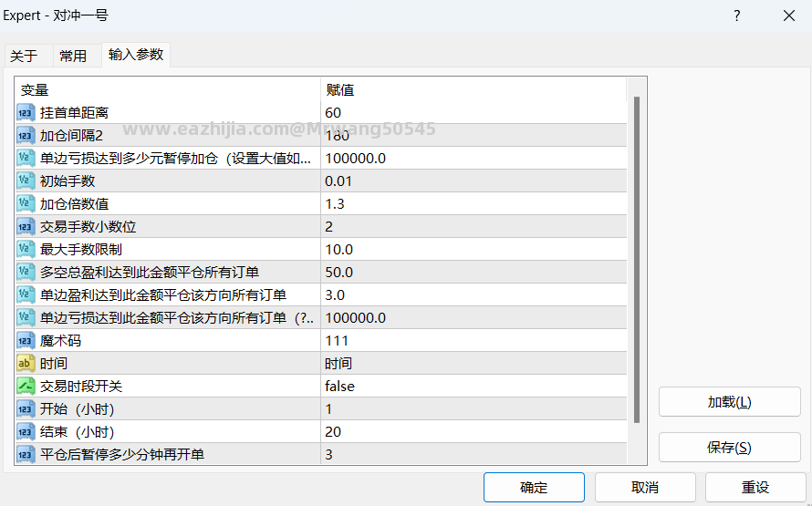Select the 加仓间隔2 variable name
The height and width of the screenshot is (506, 812).
[x=71, y=136]
